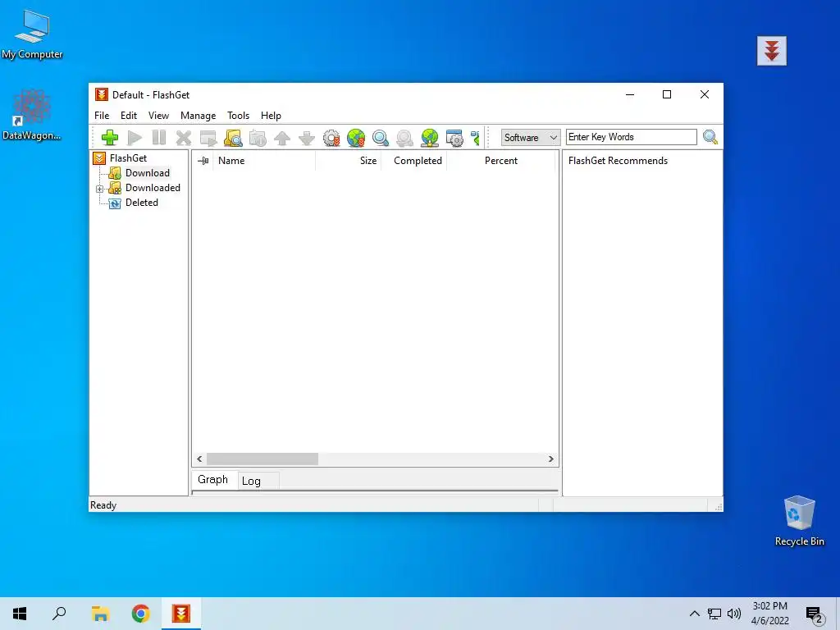The height and width of the screenshot is (630, 840).
Task: Open the network tray icon
Action: point(714,614)
